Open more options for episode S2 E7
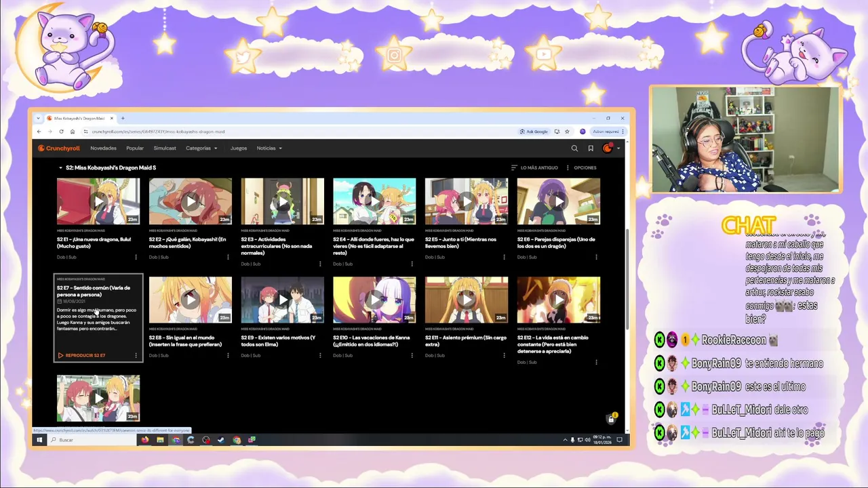Screen dimensions: 868x488 (136, 355)
